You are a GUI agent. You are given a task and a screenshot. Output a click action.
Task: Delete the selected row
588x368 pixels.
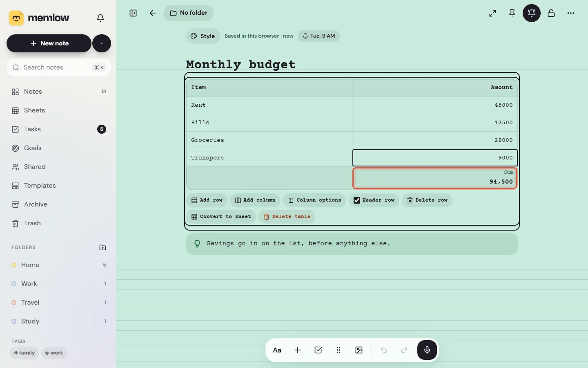tap(427, 200)
